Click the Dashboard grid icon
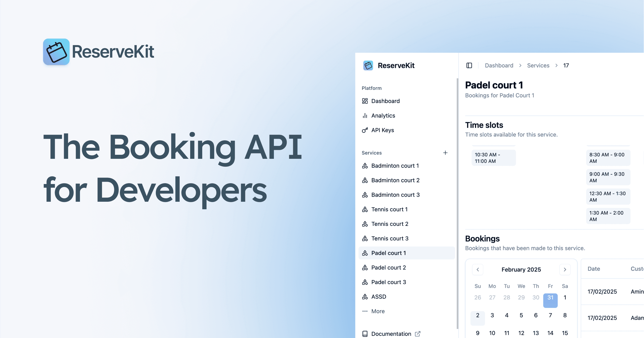Screen dimensions: 644x338 (365, 101)
